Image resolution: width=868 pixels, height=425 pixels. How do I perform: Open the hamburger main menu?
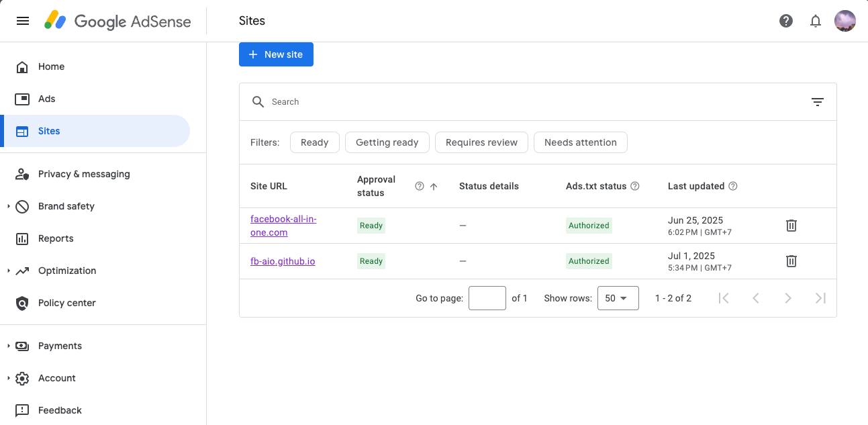(x=23, y=21)
